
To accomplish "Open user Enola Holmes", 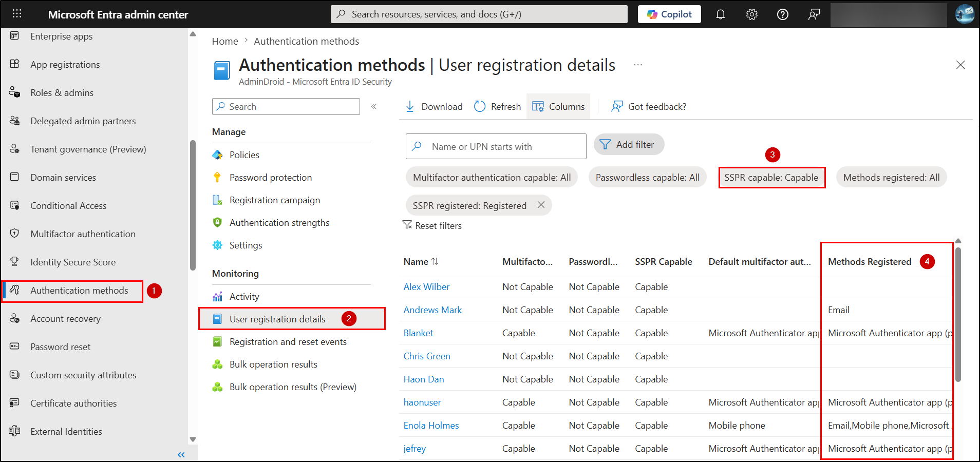I will [431, 426].
